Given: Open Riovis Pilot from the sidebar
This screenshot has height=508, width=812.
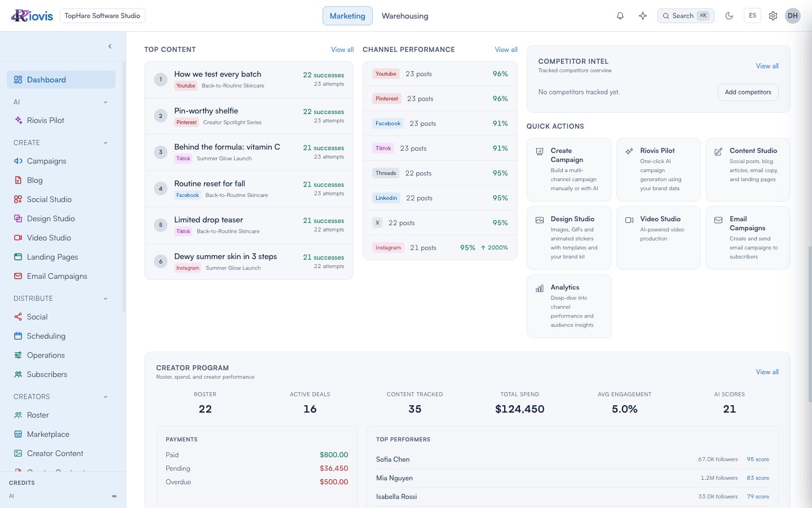Looking at the screenshot, I should tap(61, 120).
